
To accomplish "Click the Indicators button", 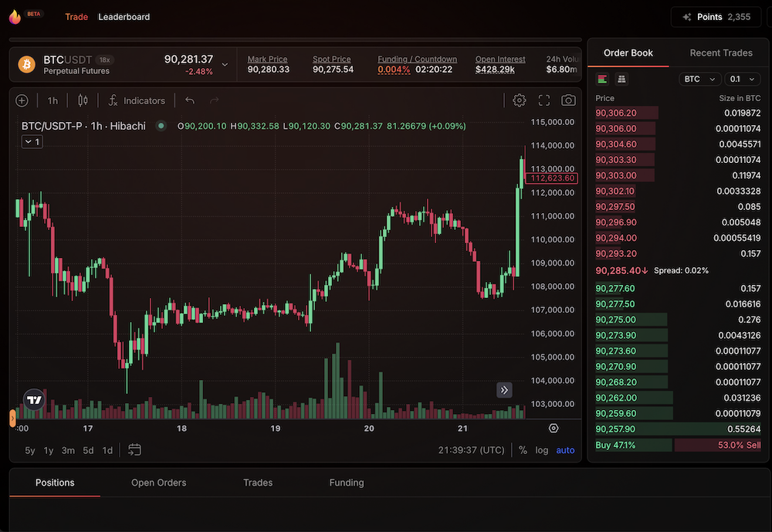I will tap(137, 100).
